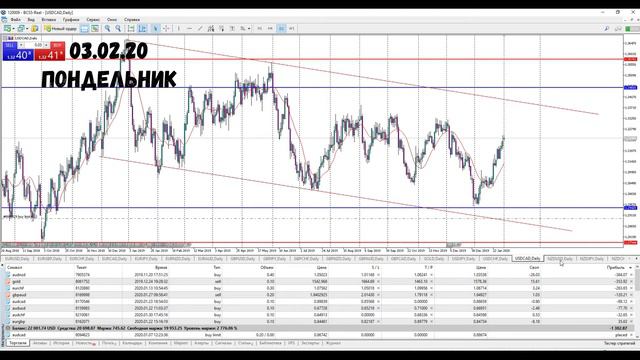The width and height of the screenshot is (640, 360).
Task: Select the text label tool
Action: (x=232, y=29)
